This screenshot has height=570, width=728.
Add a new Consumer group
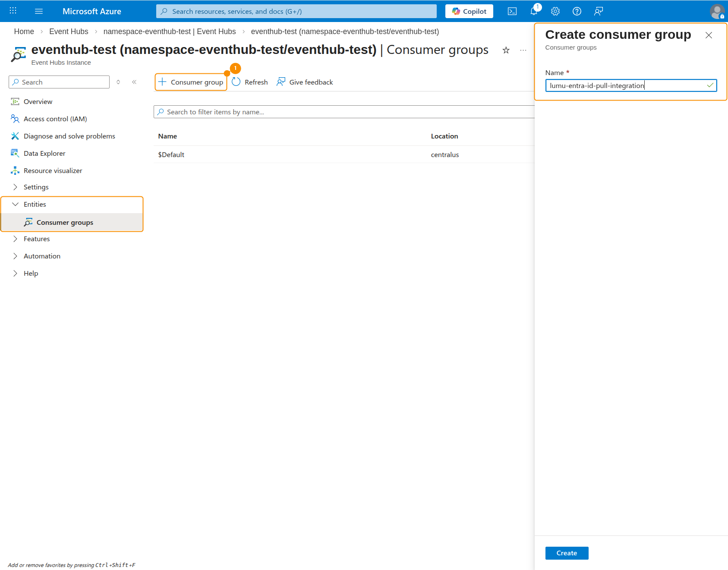(191, 82)
